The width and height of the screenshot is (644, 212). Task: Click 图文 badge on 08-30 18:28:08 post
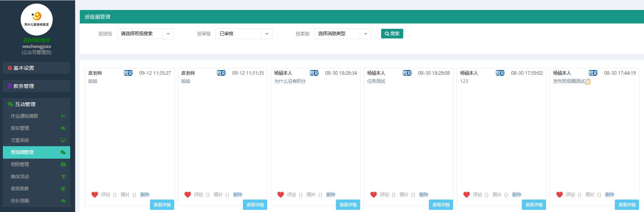coord(407,73)
